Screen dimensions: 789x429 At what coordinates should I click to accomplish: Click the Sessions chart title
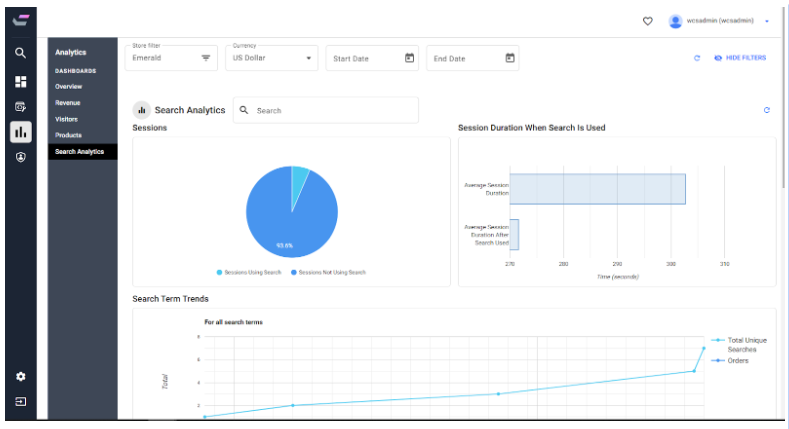(149, 128)
